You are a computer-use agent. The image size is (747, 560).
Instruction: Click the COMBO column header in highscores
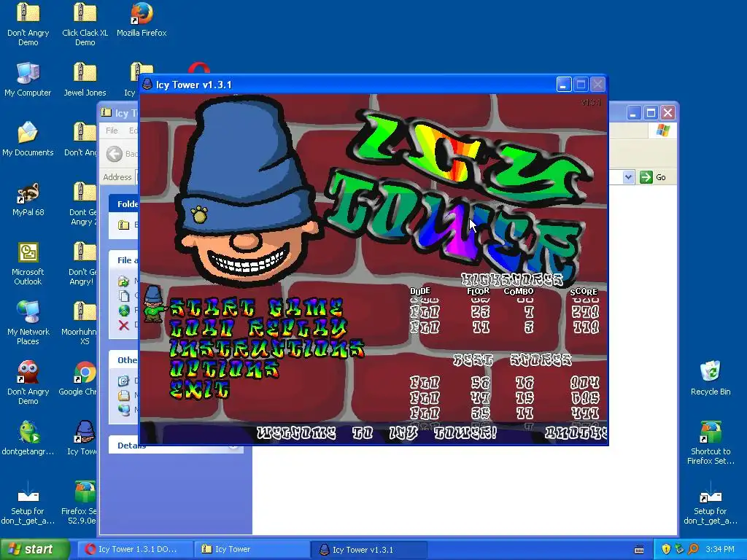click(519, 291)
